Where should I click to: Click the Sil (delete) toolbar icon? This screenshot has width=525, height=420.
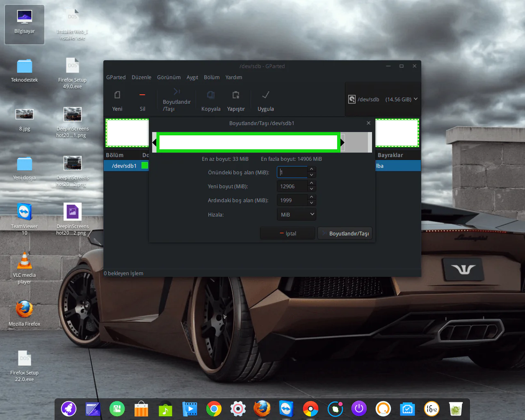tap(142, 95)
